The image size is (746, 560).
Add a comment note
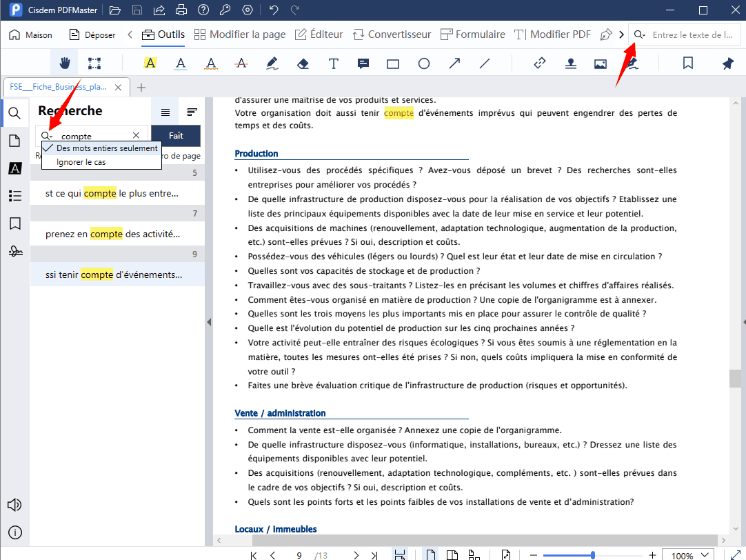click(x=363, y=63)
